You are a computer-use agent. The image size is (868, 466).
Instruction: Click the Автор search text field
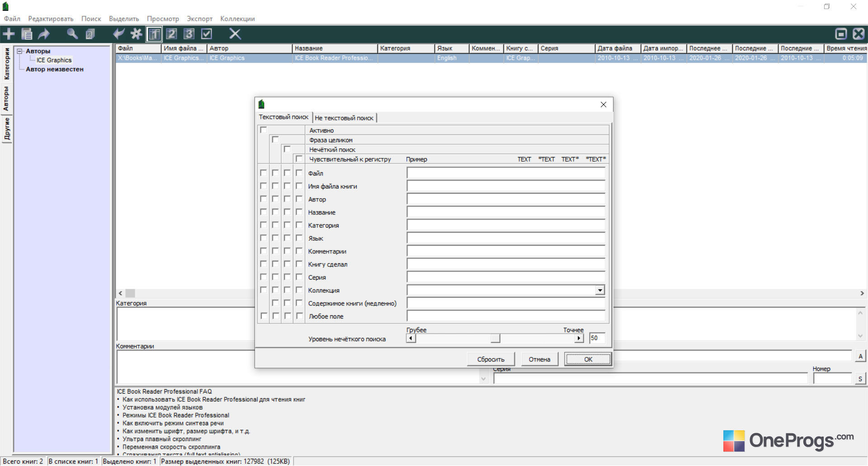click(x=506, y=199)
